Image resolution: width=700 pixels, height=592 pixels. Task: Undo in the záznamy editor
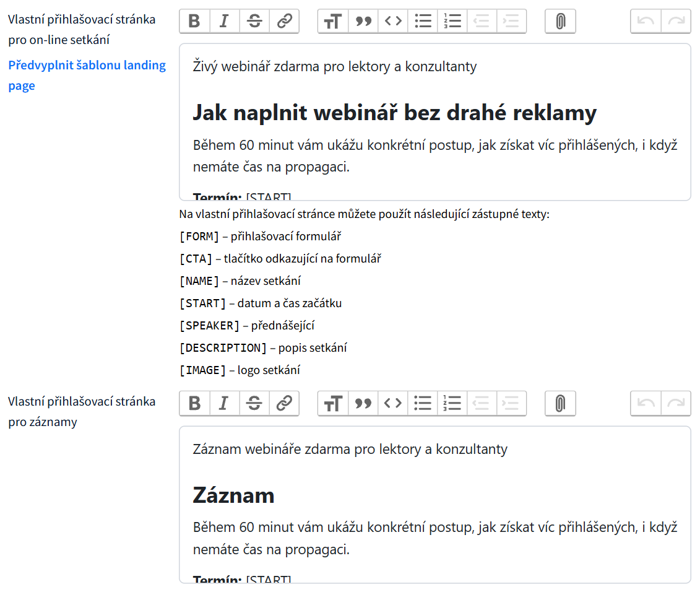coord(646,404)
